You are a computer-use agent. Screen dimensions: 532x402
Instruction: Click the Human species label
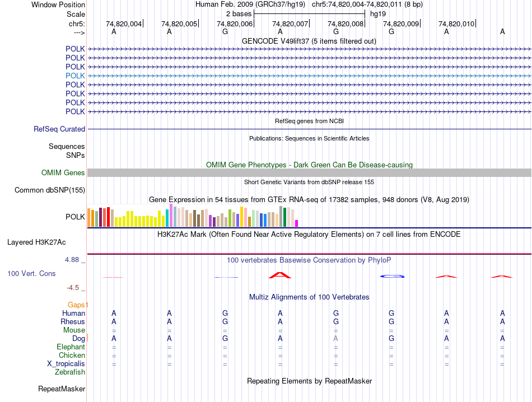(73, 313)
